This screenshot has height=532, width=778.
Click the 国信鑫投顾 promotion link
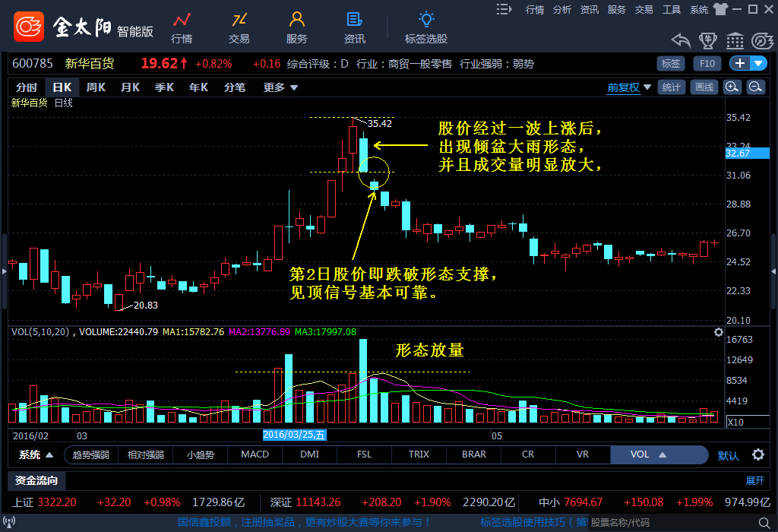304,522
